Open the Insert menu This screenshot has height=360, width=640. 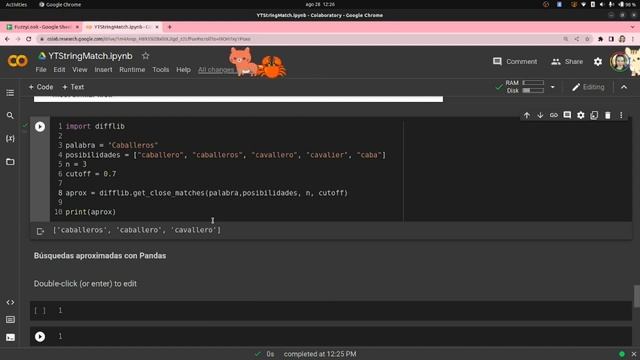click(x=103, y=70)
